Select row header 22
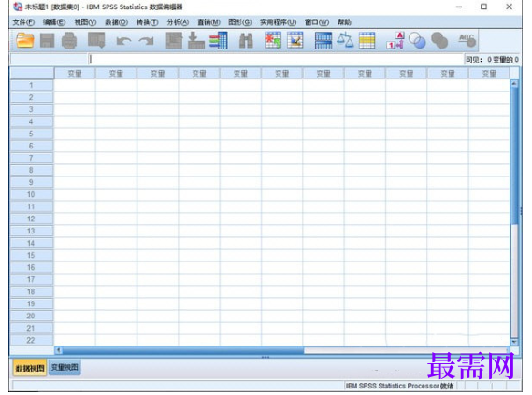532x395 pixels. [x=31, y=340]
